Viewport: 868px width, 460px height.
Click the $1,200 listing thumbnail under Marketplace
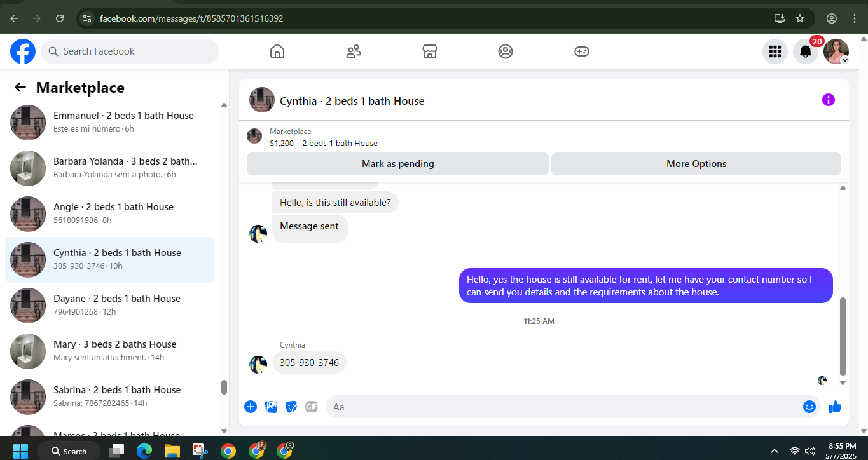coord(254,136)
